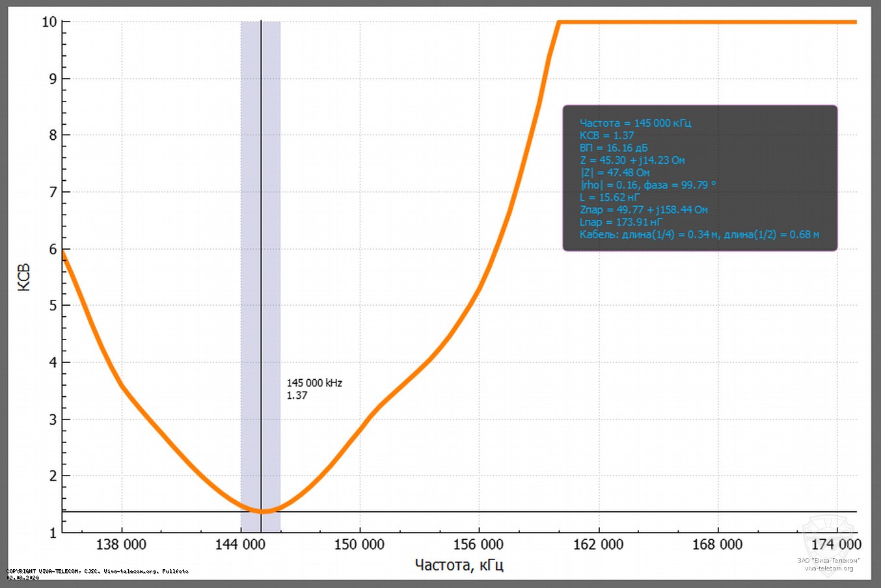Expand the dark measurement info panel
The image size is (881, 588).
[x=701, y=178]
